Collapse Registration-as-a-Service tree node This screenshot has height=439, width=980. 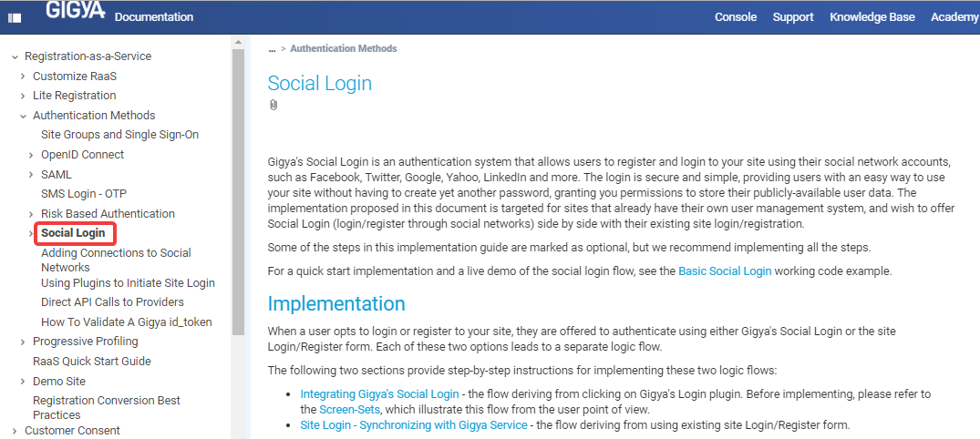[x=15, y=56]
